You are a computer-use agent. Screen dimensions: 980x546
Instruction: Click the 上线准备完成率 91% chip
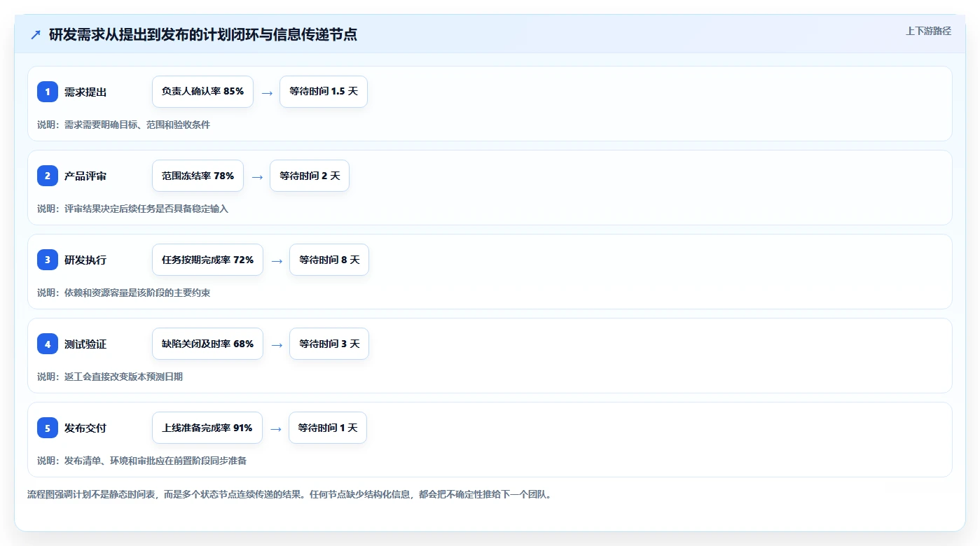(207, 428)
